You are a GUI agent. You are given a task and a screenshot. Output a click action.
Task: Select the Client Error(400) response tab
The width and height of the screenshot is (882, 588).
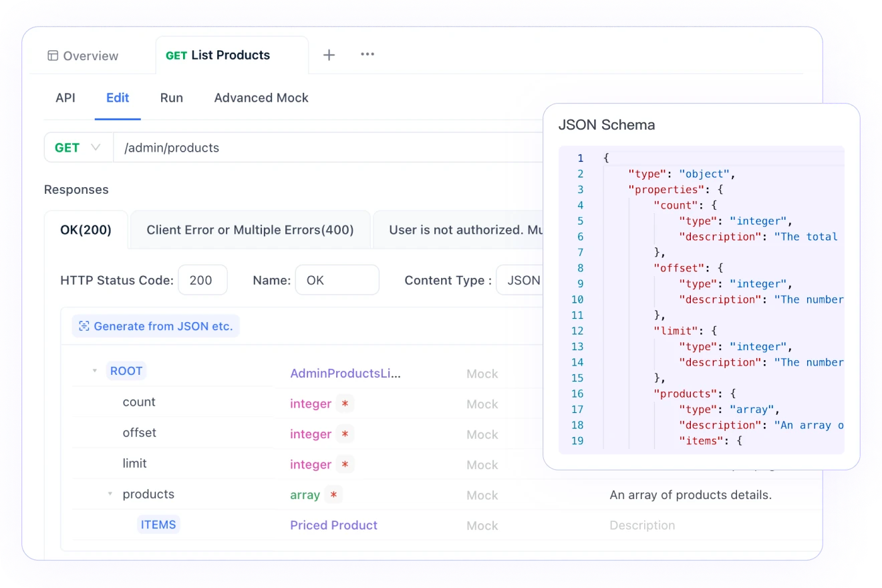pyautogui.click(x=250, y=229)
